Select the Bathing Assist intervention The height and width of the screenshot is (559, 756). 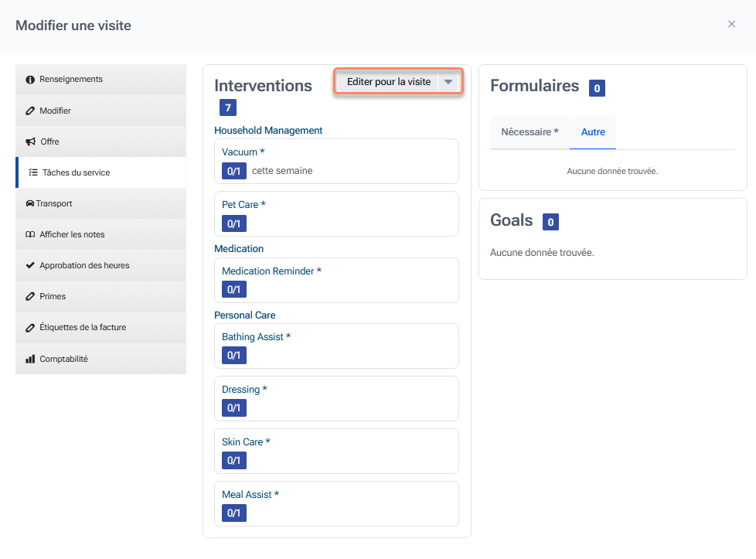point(256,337)
